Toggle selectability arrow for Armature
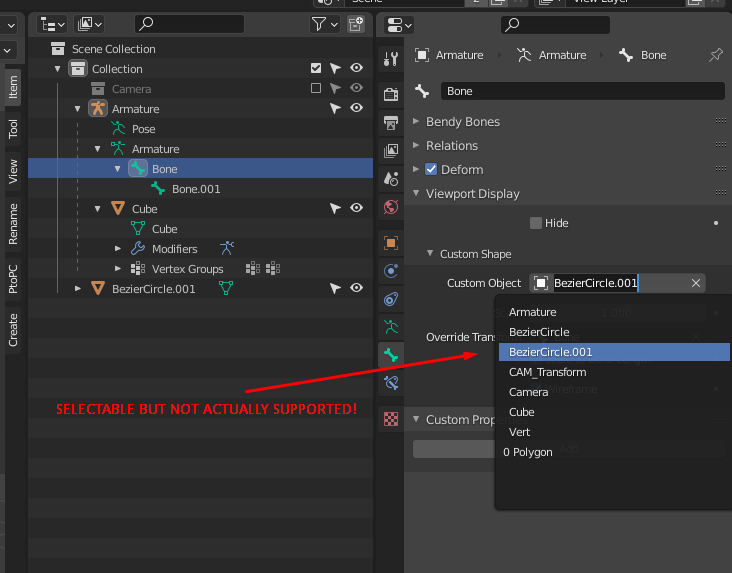Image resolution: width=732 pixels, height=573 pixels. click(335, 109)
